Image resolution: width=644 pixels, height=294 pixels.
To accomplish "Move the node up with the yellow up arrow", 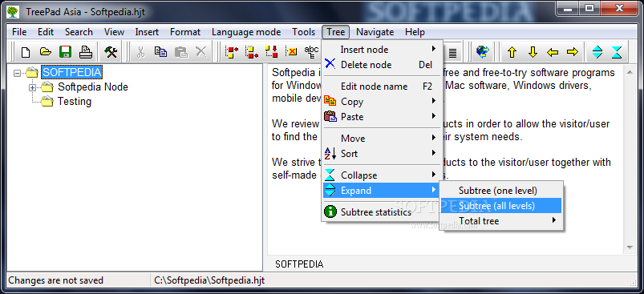I will point(512,52).
